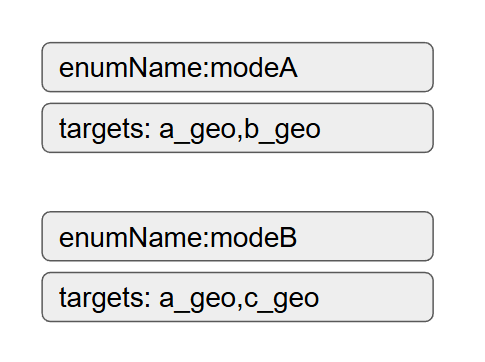Click "targets:" label beside a_geo,b_geo

pyautogui.click(x=105, y=130)
